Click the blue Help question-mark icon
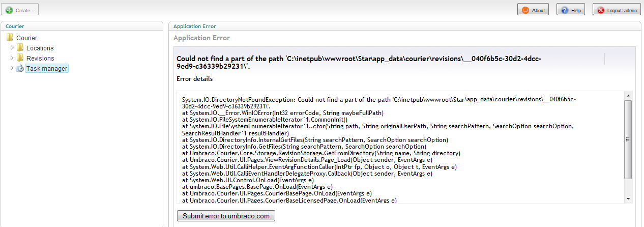 [x=565, y=10]
